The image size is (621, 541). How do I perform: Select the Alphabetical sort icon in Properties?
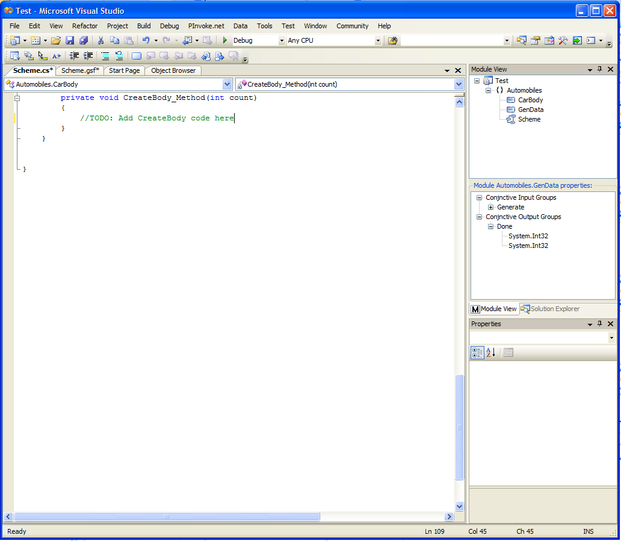click(x=491, y=352)
